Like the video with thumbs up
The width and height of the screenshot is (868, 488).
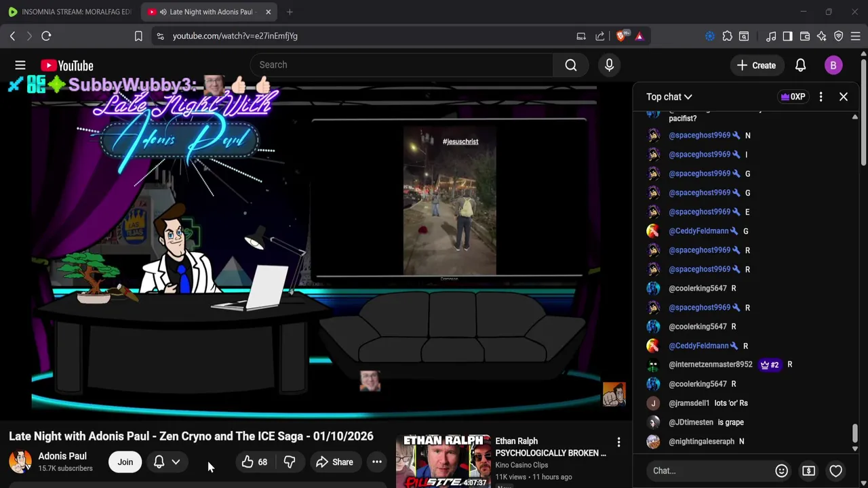254,462
